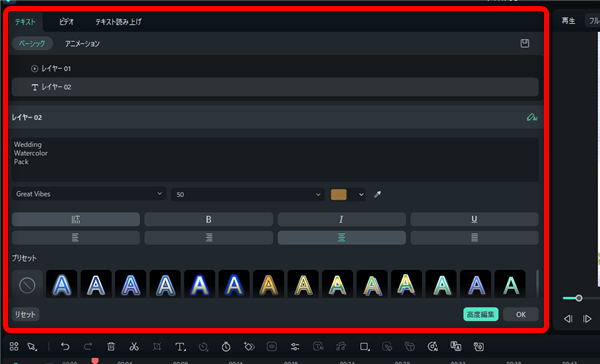Select the レイヤー 01 layer row
Image resolution: width=600 pixels, height=364 pixels.
pos(275,69)
